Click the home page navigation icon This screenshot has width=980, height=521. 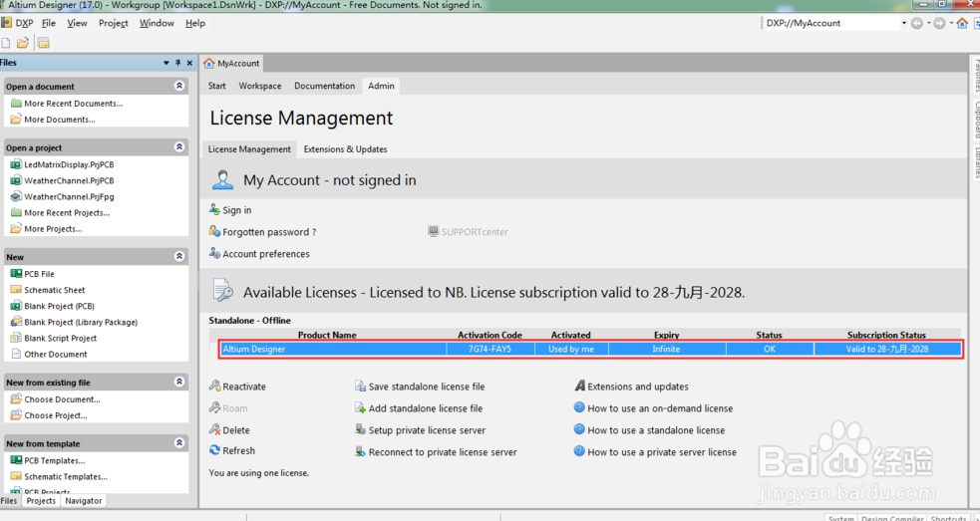pos(961,23)
